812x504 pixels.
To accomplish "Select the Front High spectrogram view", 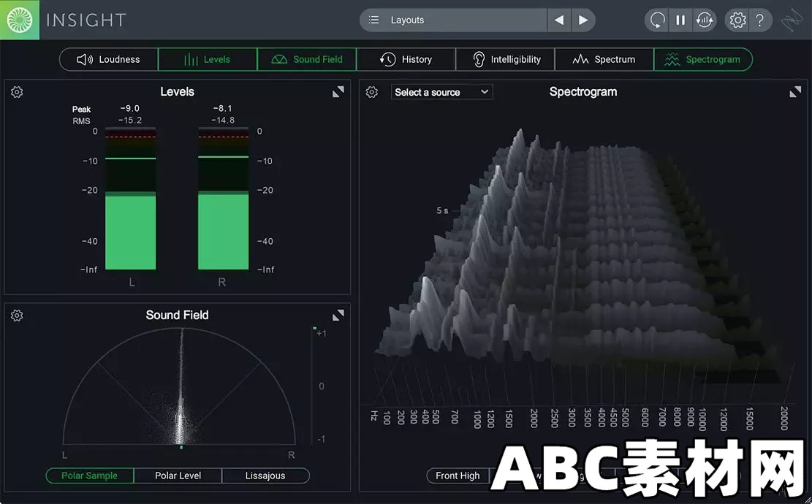I will pyautogui.click(x=458, y=476).
